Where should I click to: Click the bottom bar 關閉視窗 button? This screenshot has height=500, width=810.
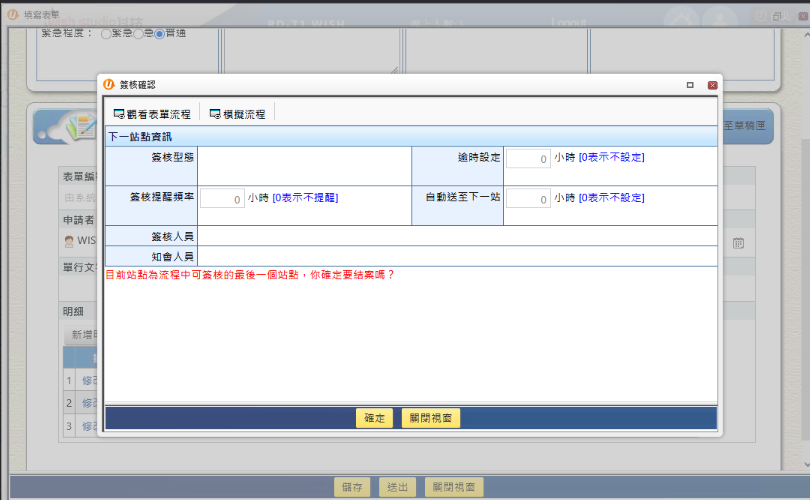pos(454,487)
